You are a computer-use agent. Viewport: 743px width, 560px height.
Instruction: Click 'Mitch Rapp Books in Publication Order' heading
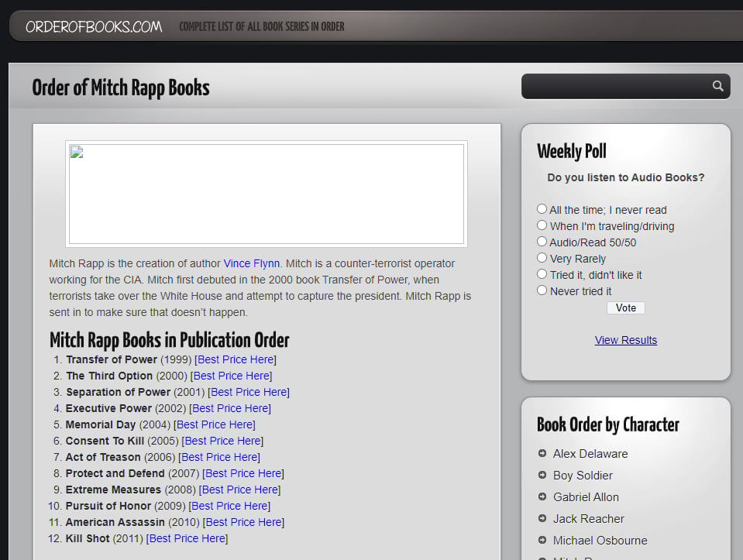click(x=169, y=340)
